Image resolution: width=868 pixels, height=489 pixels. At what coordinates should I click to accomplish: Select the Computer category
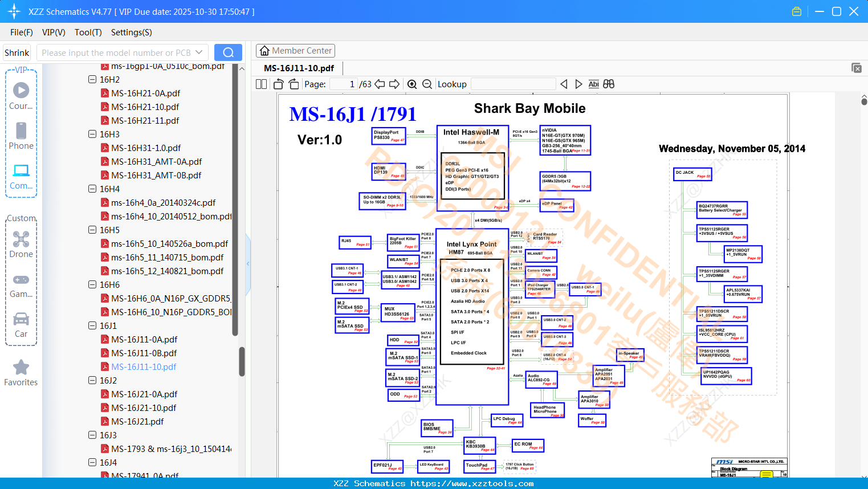tap(21, 176)
